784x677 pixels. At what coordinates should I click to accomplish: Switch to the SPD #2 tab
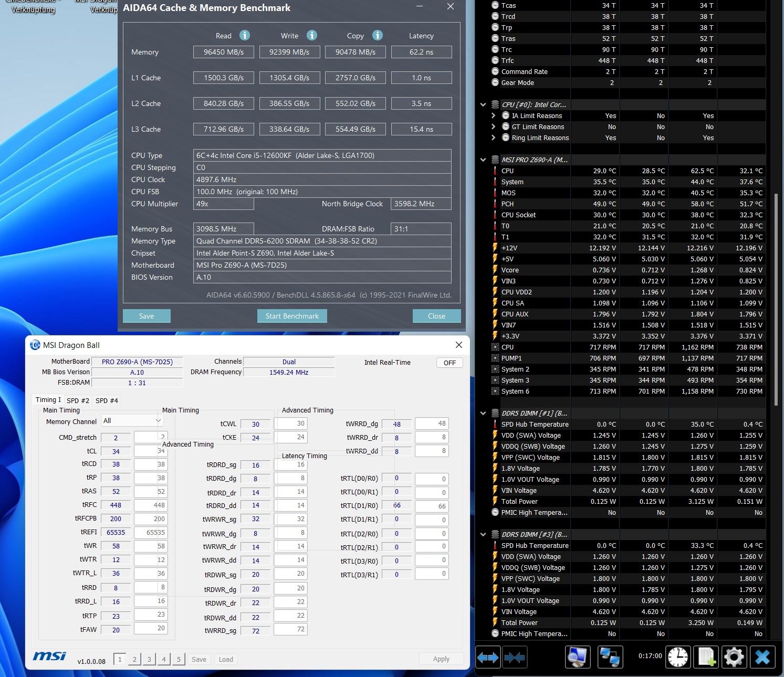pos(78,400)
